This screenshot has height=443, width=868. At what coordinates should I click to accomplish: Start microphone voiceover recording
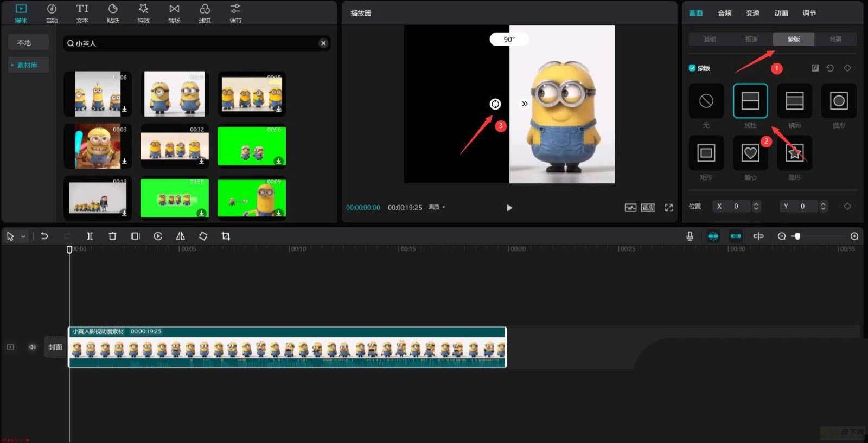pyautogui.click(x=690, y=236)
